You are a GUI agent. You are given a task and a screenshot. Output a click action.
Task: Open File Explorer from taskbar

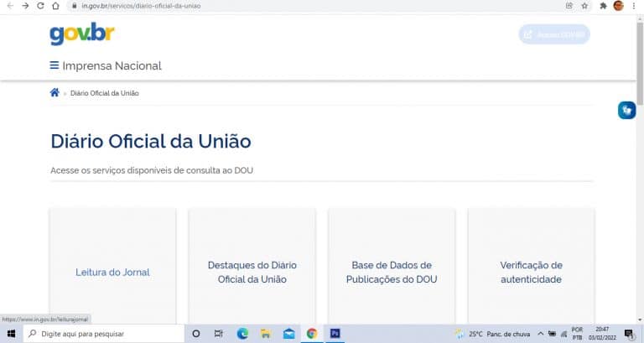pos(265,334)
